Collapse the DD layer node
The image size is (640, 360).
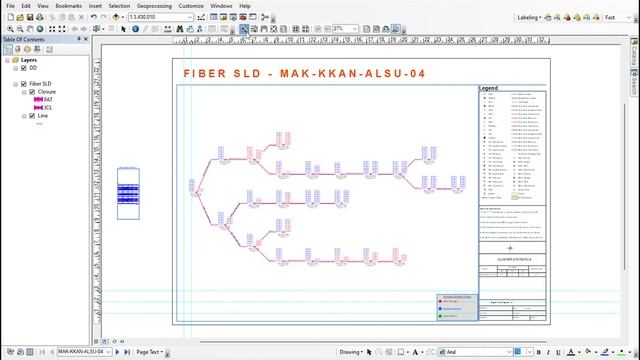coord(16,69)
